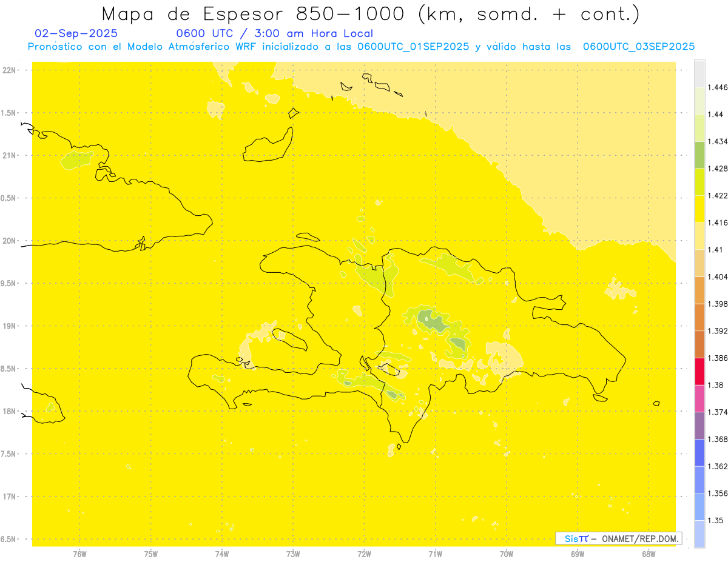
Task: Click the bright yellow swatch between 1.416 and 1.422
Action: 699,209
